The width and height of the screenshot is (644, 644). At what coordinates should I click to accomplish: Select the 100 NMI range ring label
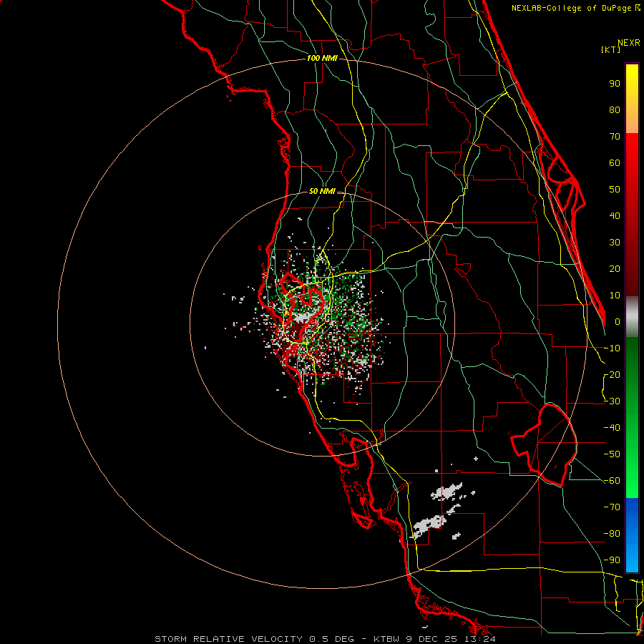[x=322, y=58]
